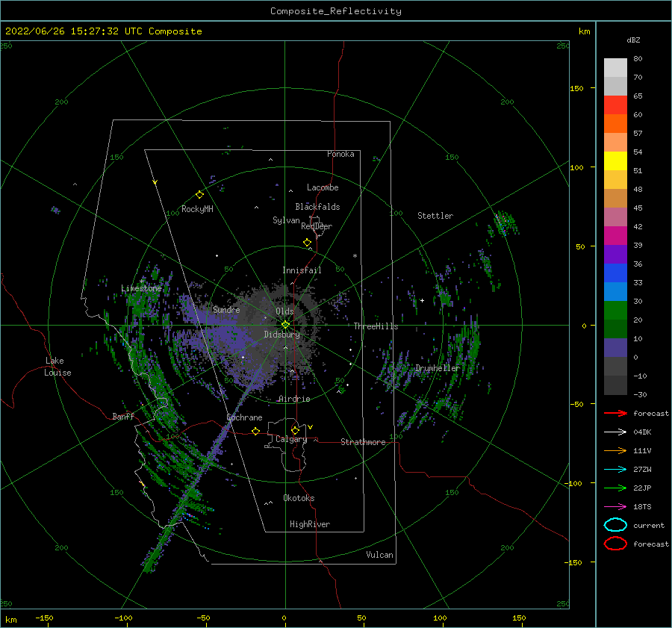Image resolution: width=672 pixels, height=628 pixels.
Task: Click the -150 value on bottom axis
Action: [x=44, y=618]
